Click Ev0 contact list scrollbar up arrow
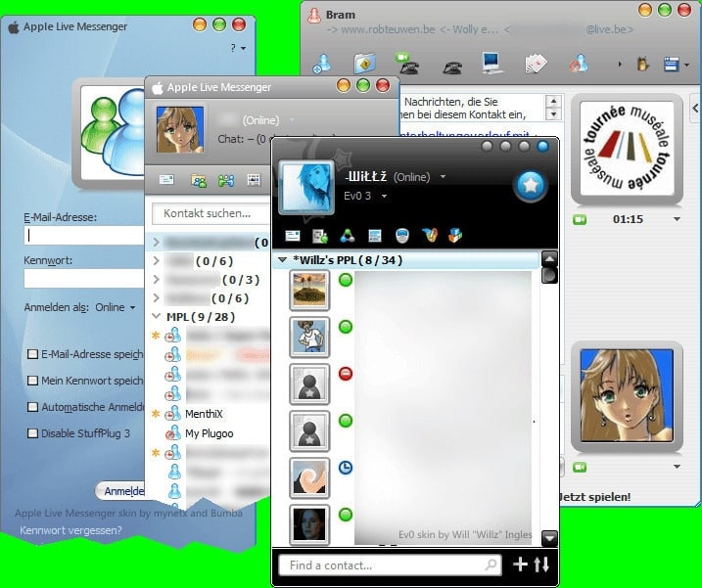This screenshot has width=702, height=588. click(x=549, y=258)
